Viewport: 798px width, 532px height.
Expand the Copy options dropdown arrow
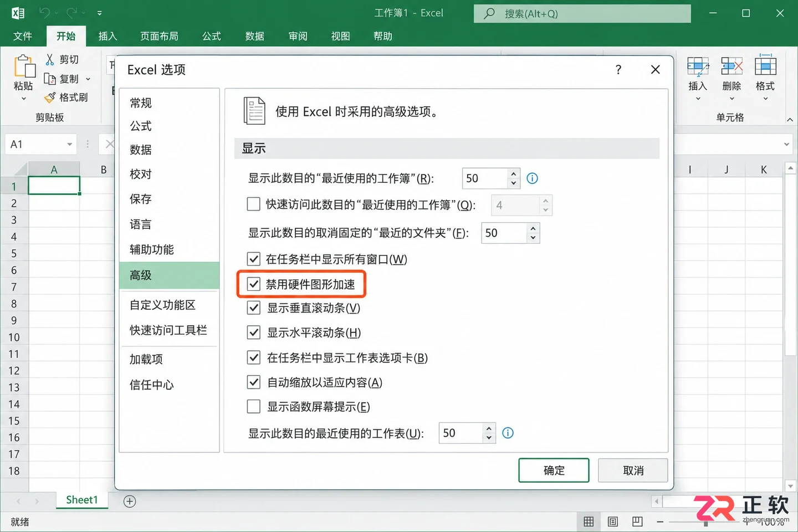(88, 79)
